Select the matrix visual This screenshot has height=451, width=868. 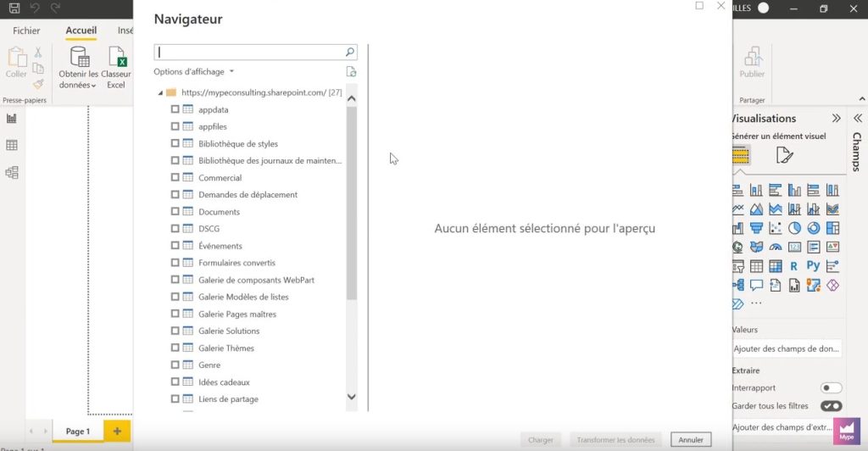(x=776, y=266)
